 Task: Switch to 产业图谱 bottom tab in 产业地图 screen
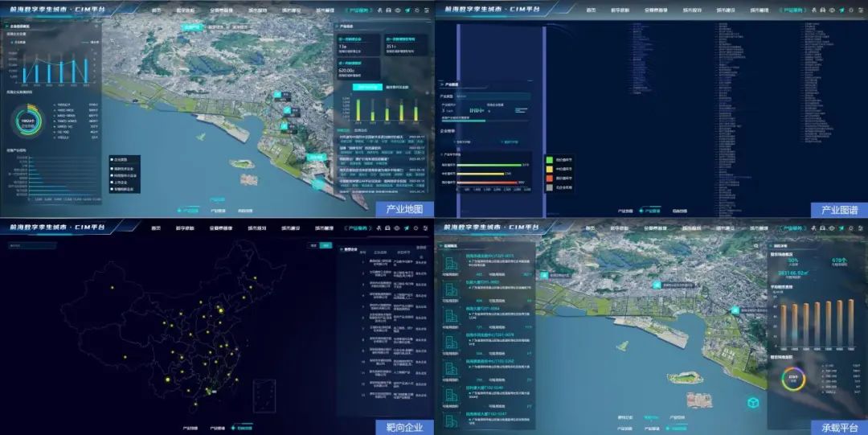pyautogui.click(x=217, y=211)
